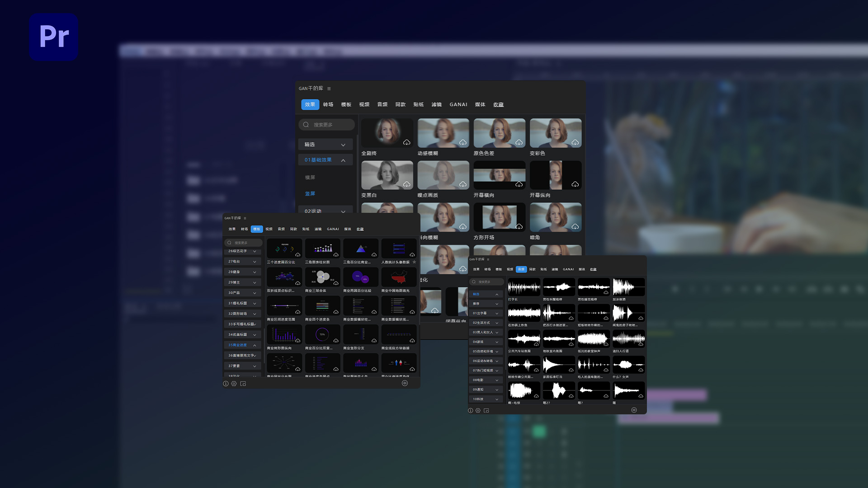This screenshot has height=488, width=868.
Task: Click waveform icon at audio panel bottom right
Action: [634, 410]
